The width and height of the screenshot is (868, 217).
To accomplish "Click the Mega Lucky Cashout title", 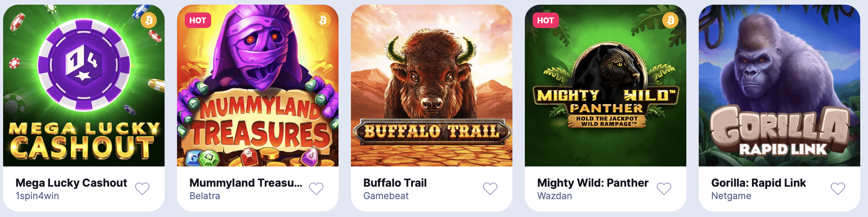I will [71, 183].
